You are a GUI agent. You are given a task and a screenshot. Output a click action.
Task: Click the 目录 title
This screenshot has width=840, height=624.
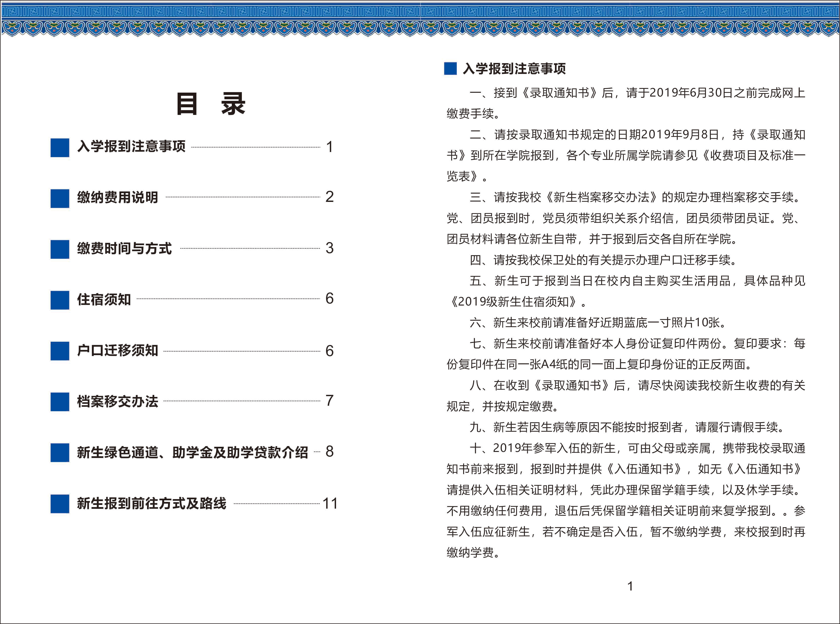tap(211, 104)
